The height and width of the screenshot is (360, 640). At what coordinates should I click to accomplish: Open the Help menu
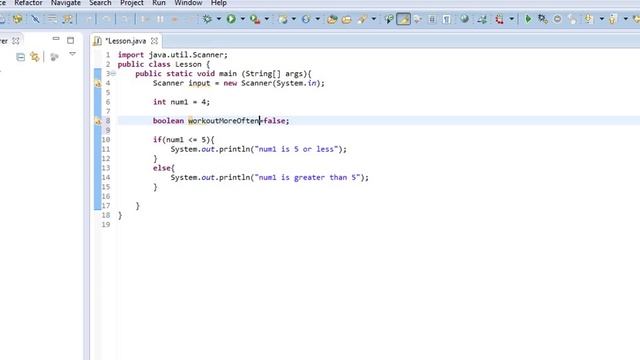coord(219,3)
